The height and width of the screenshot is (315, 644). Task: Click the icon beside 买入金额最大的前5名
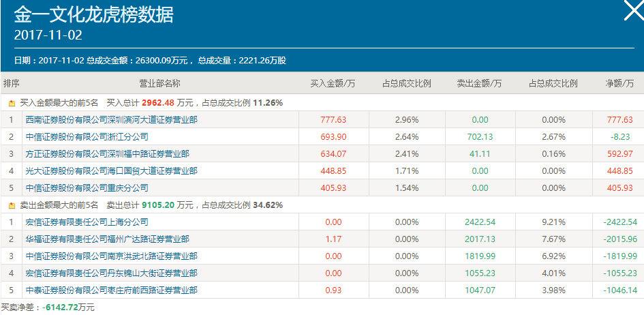click(x=12, y=103)
